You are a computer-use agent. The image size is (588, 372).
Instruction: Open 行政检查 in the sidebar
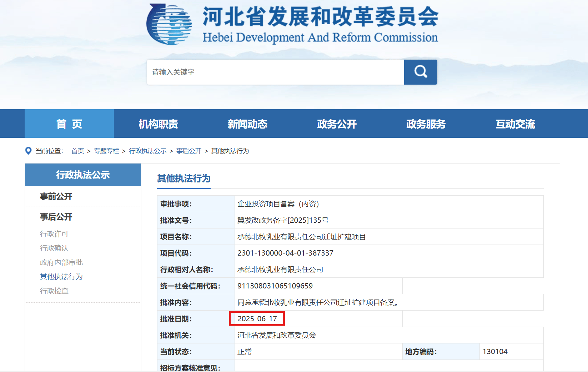coord(54,291)
